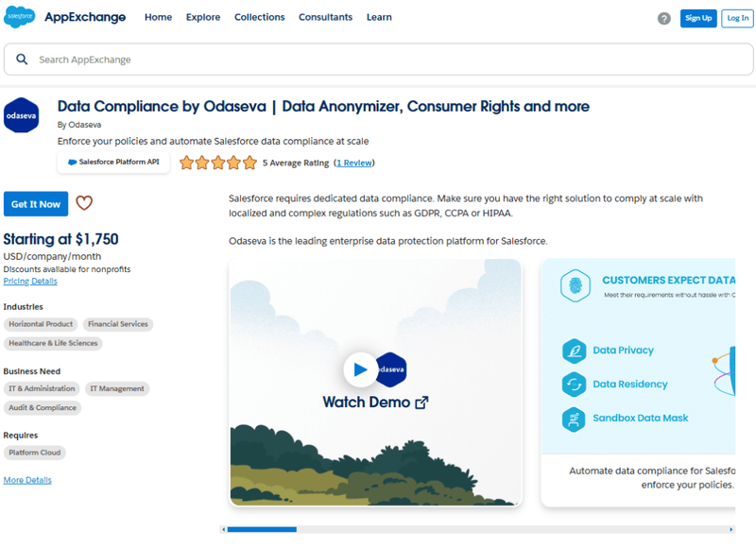
Task: Click the By Odaseva publisher text
Action: pyautogui.click(x=79, y=125)
